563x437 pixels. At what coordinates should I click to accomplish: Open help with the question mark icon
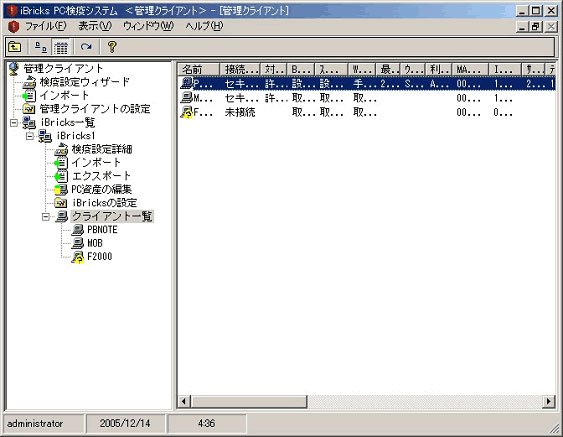[112, 47]
